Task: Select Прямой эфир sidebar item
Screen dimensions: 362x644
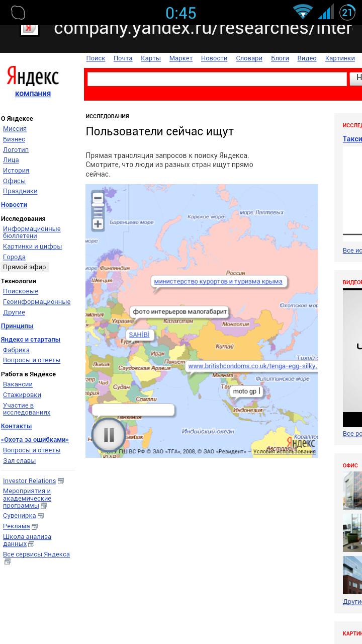Action: [25, 267]
